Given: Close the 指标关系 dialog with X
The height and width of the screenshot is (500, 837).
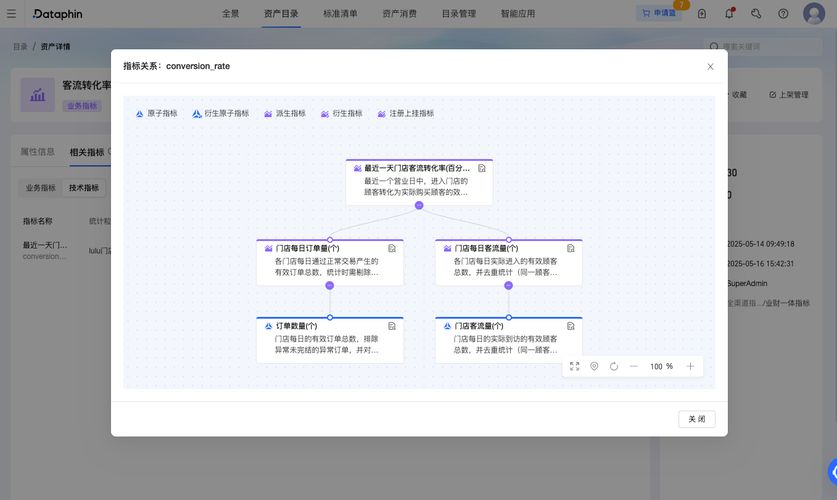Looking at the screenshot, I should (710, 67).
